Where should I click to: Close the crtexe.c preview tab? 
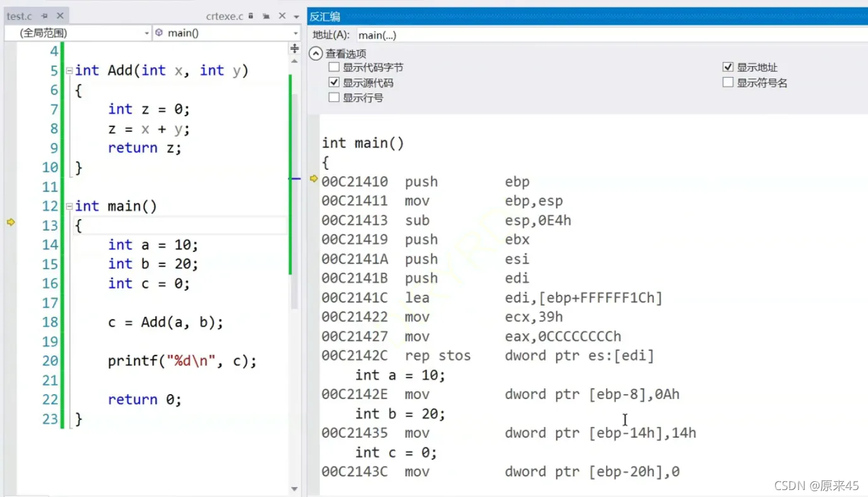[x=282, y=16]
